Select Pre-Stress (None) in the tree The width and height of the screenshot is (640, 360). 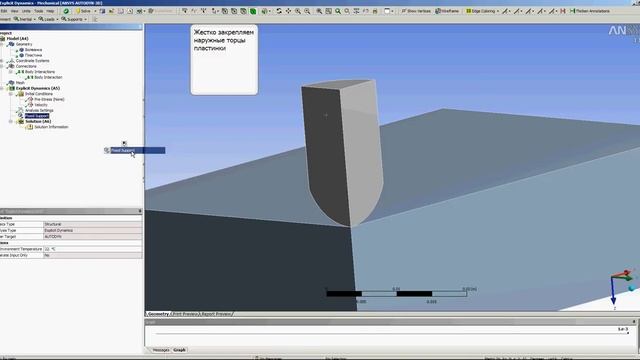(x=49, y=99)
